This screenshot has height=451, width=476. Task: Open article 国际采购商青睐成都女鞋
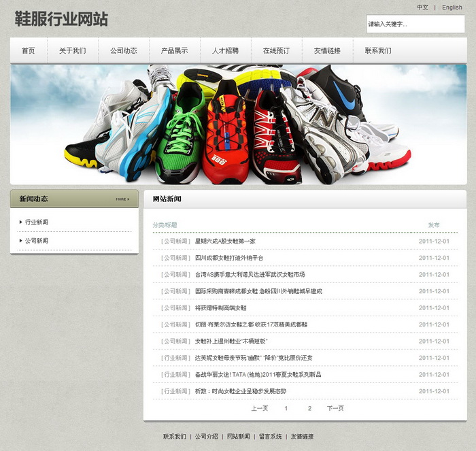[x=258, y=291]
